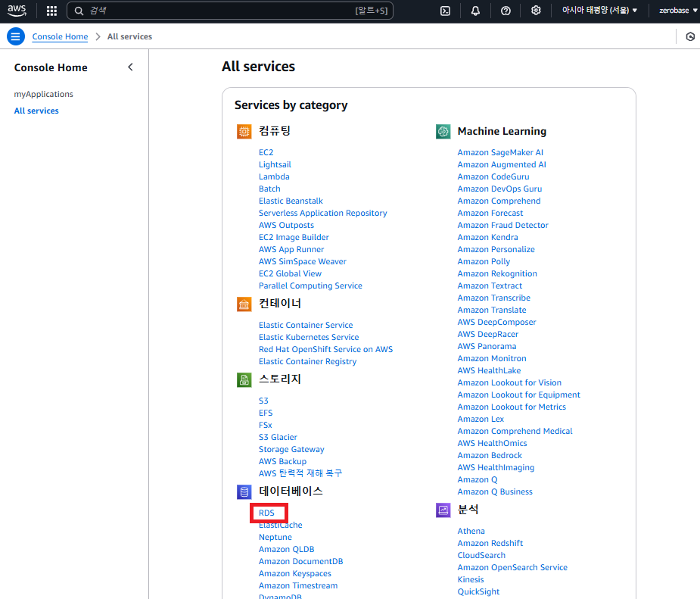
Task: Open Amazon Timestream link
Action: pos(298,585)
